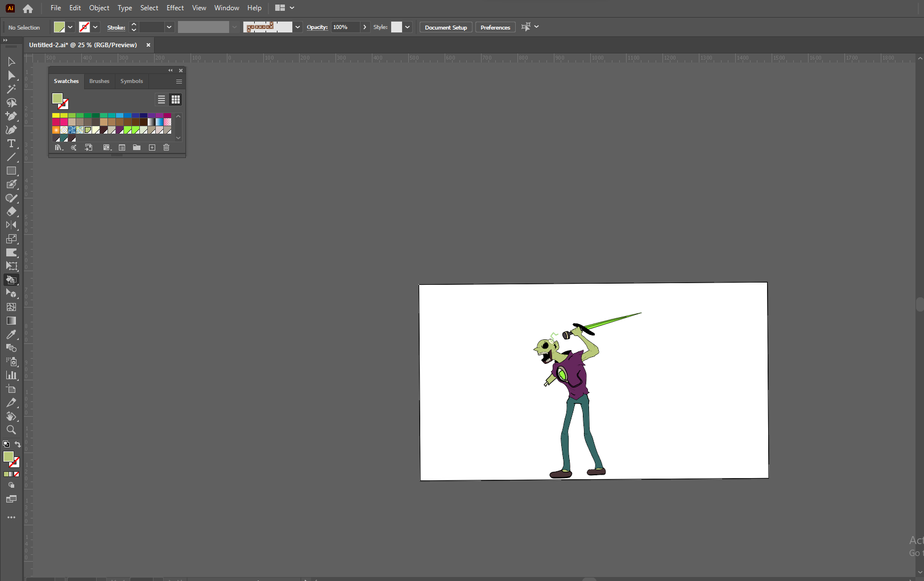Open the Window menu

pos(227,8)
